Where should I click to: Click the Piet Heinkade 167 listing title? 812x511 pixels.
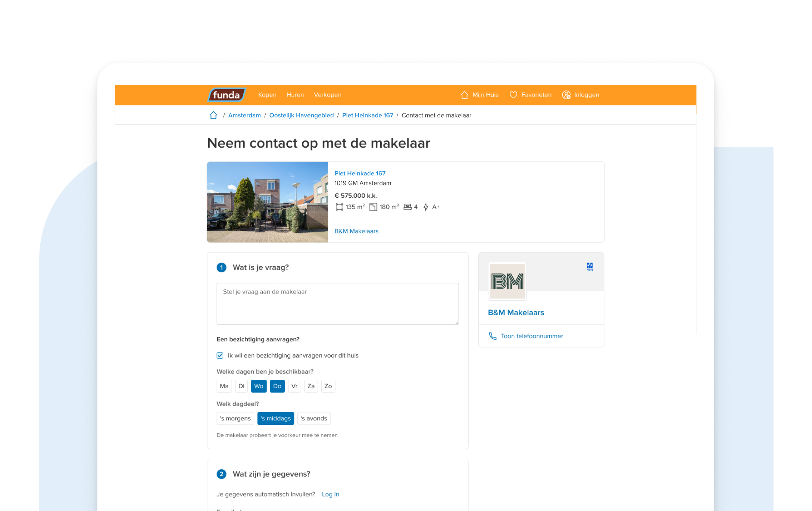360,173
